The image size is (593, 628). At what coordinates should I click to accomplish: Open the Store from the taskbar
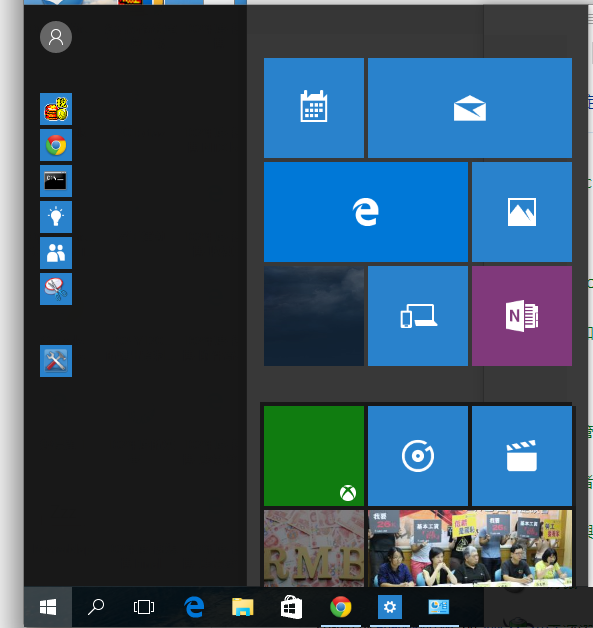pyautogui.click(x=291, y=607)
